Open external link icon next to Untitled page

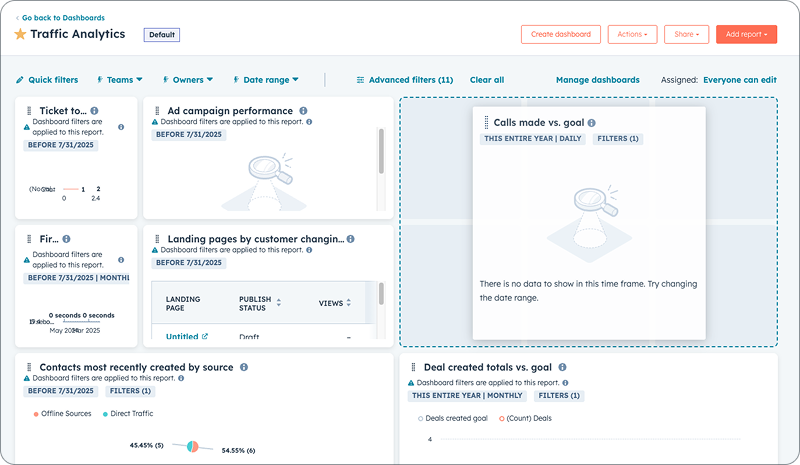click(x=205, y=336)
